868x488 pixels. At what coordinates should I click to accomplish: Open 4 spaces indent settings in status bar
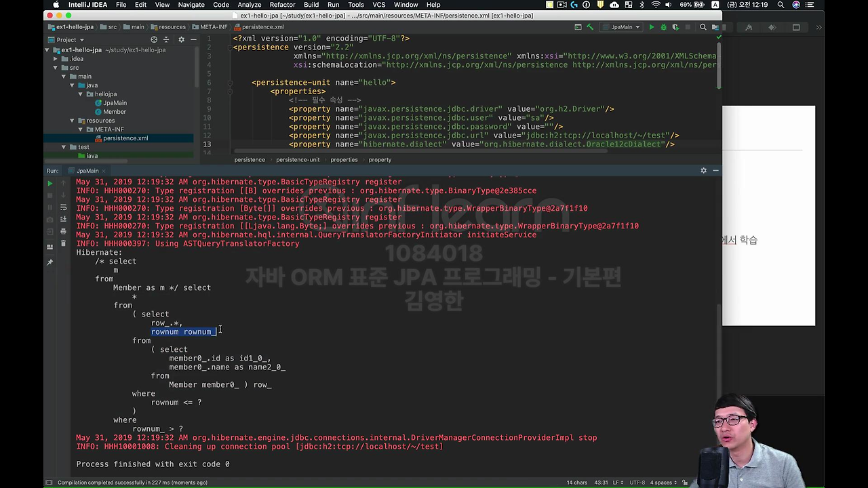click(663, 483)
